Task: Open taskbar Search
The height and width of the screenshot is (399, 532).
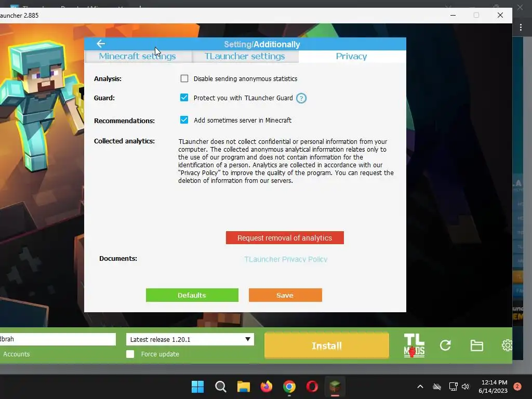Action: (x=220, y=387)
